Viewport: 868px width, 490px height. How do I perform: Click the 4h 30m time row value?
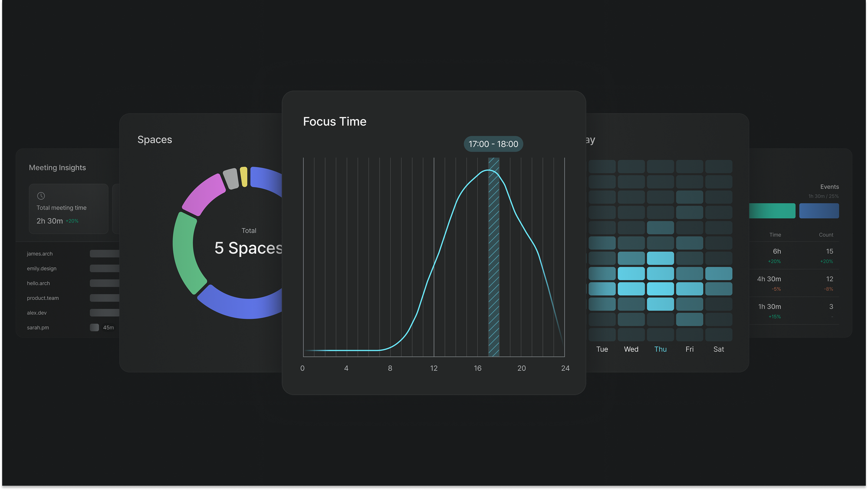[769, 279]
